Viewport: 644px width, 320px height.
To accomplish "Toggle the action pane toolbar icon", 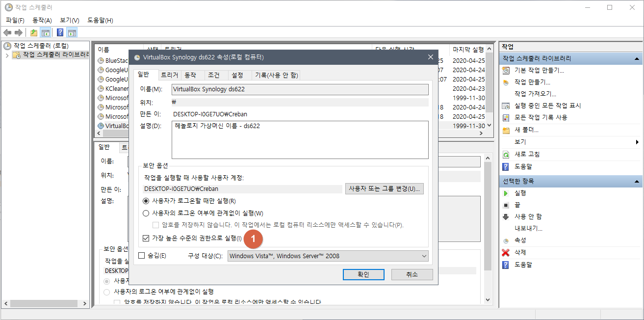I will [x=72, y=32].
